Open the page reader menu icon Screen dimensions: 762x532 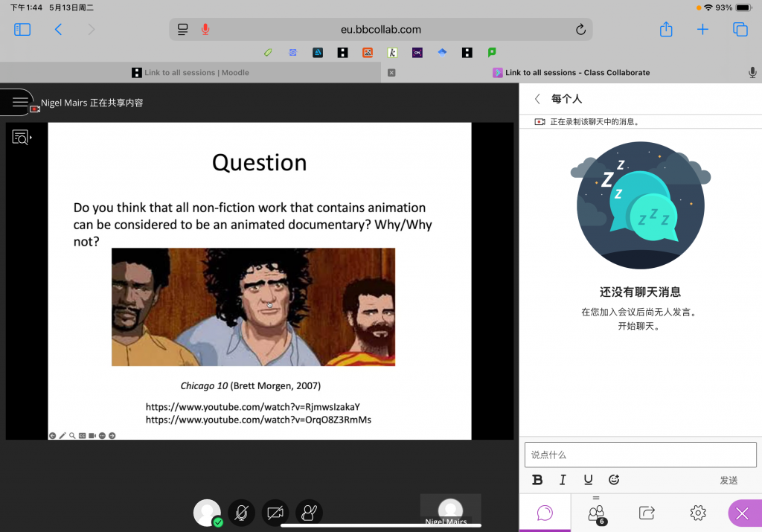tap(183, 29)
